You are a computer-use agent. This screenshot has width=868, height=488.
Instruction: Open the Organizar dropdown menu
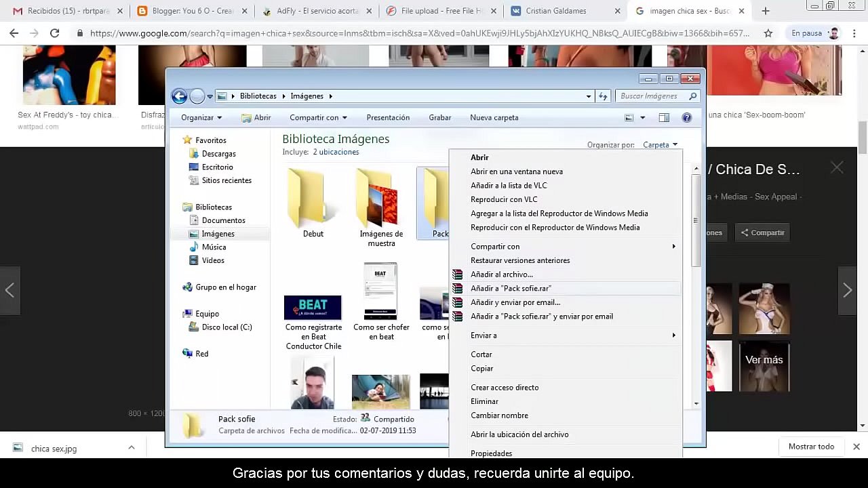point(201,118)
